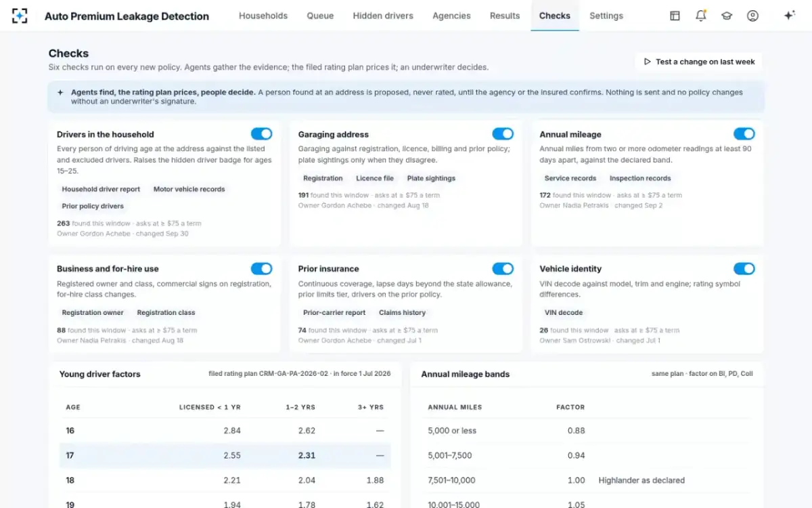The width and height of the screenshot is (812, 508).
Task: Click Owner Sam Ostrowski text
Action: pos(573,341)
